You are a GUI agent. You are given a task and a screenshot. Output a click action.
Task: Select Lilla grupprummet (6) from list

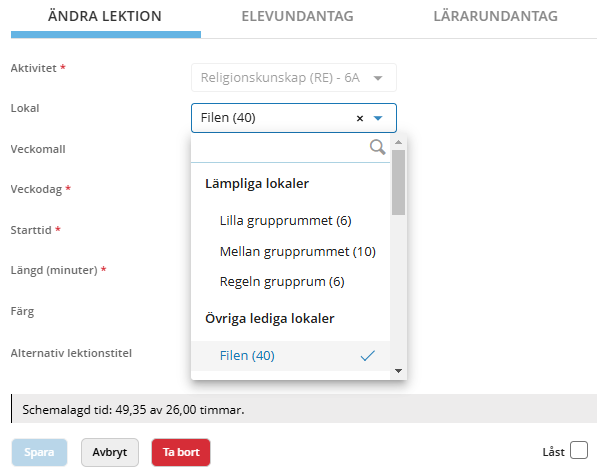click(285, 220)
